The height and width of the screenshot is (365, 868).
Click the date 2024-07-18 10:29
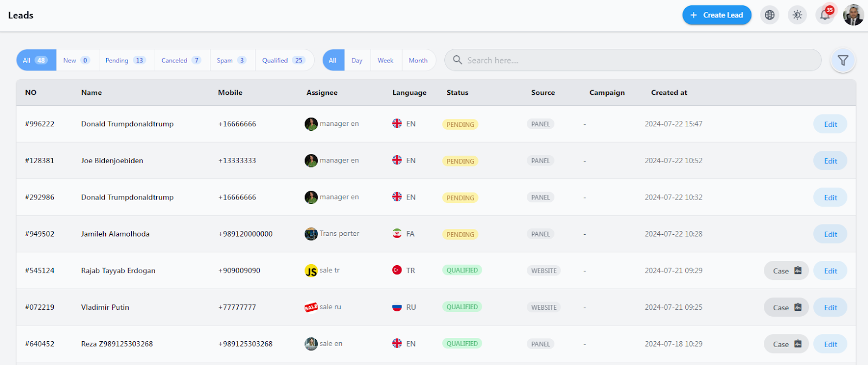click(673, 344)
